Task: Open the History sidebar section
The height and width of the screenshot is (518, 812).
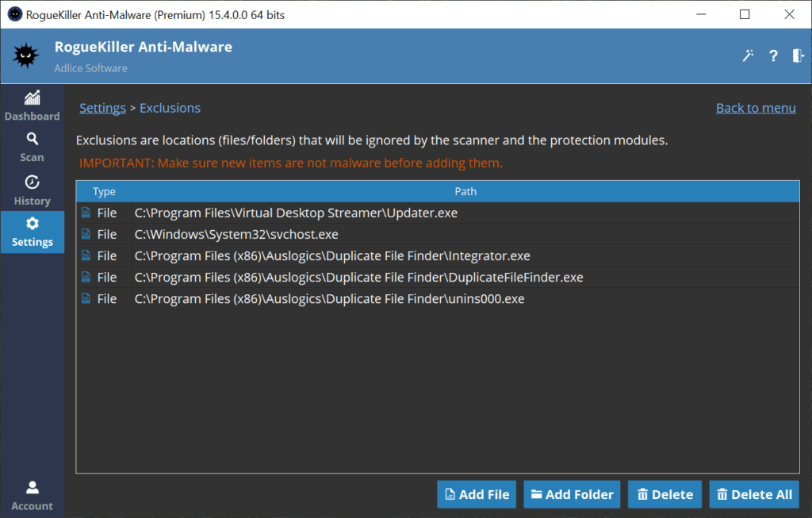Action: click(x=32, y=191)
